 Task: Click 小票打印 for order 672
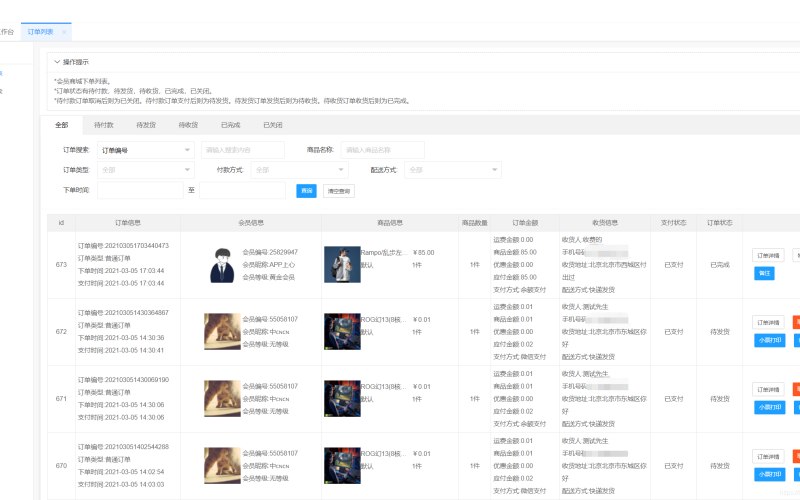(769, 340)
